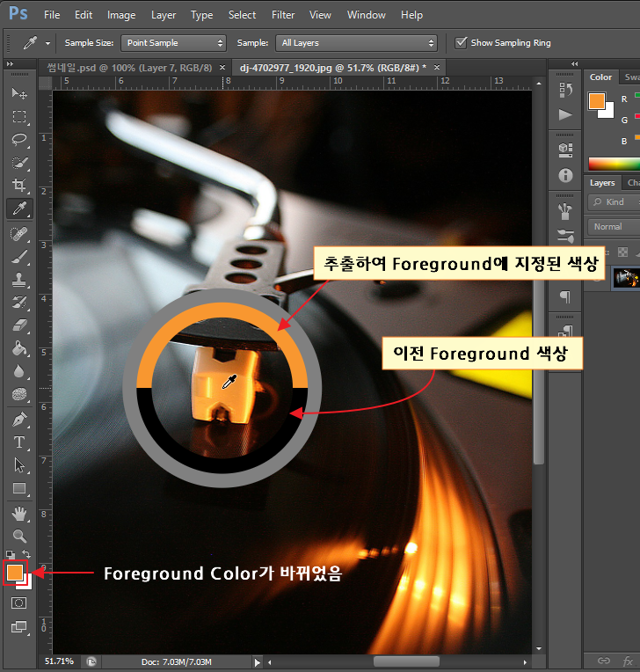This screenshot has height=672, width=640.
Task: Select the Hand tool
Action: click(18, 514)
